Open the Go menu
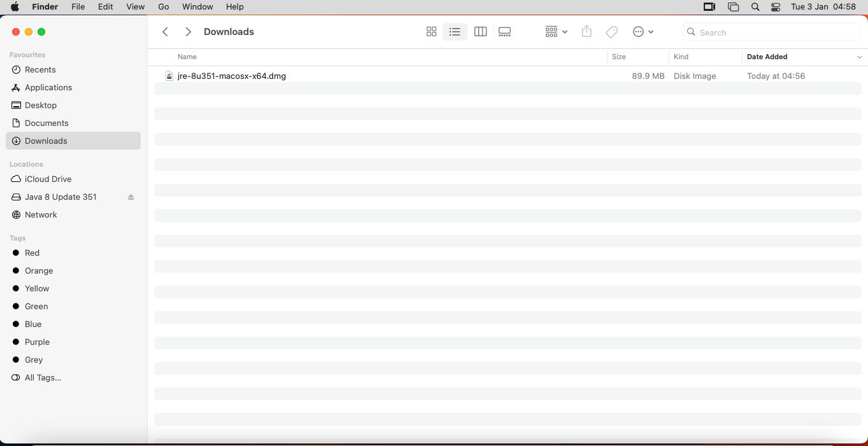 coord(164,7)
